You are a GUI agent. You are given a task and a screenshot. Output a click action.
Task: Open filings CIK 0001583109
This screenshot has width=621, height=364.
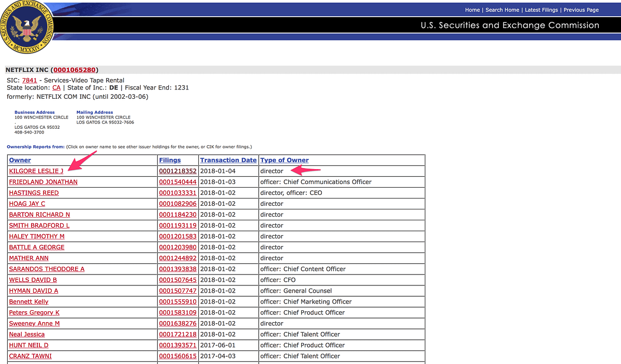point(178,312)
